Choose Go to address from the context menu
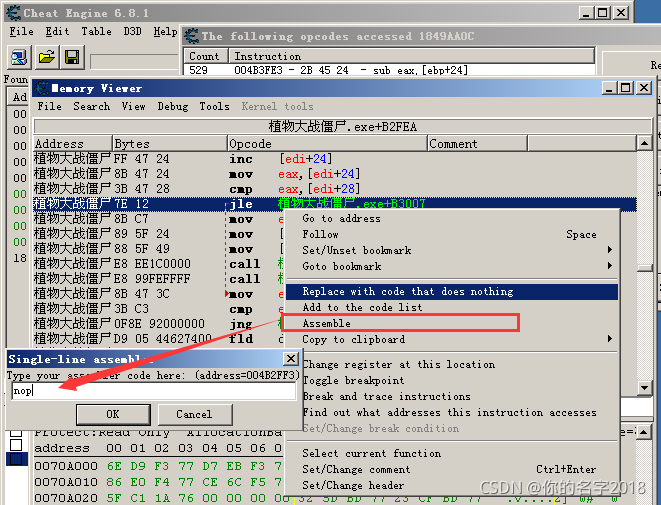661x505 pixels. 452,218
